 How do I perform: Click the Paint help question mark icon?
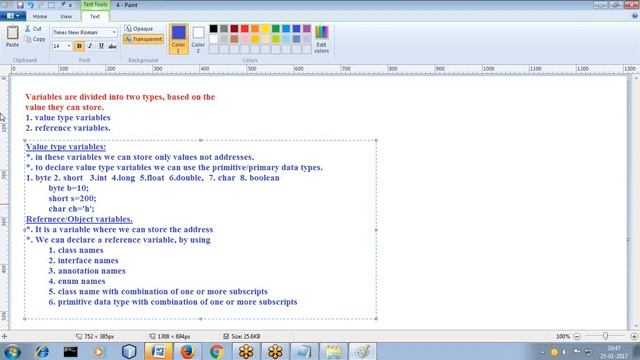point(635,16)
